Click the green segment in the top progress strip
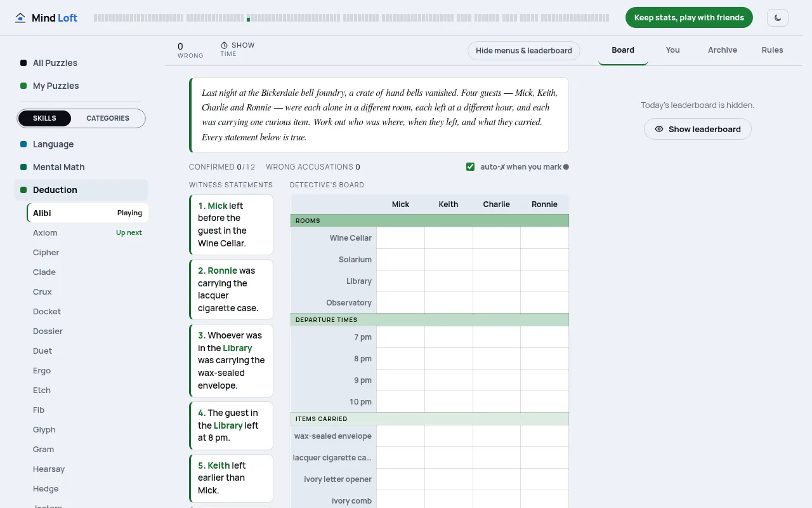Image resolution: width=812 pixels, height=508 pixels. coord(248,20)
